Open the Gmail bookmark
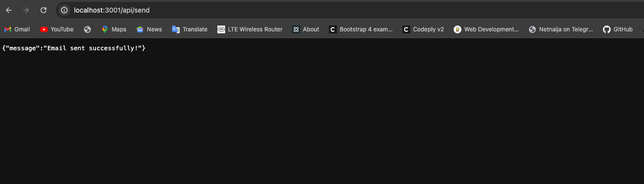The width and height of the screenshot is (644, 184). (x=17, y=29)
